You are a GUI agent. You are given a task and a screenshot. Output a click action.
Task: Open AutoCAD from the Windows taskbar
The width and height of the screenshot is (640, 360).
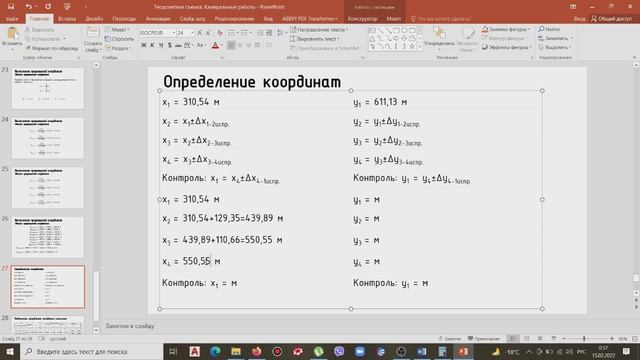(x=195, y=351)
